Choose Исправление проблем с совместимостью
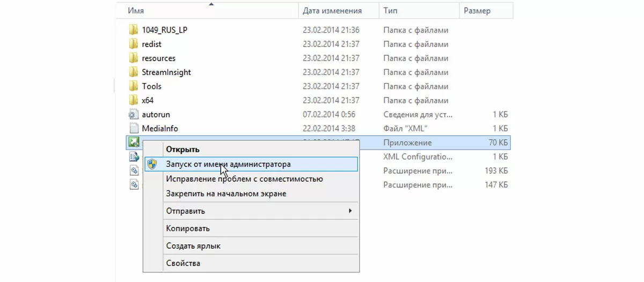Viewport: 644px width, 282px height. click(244, 179)
